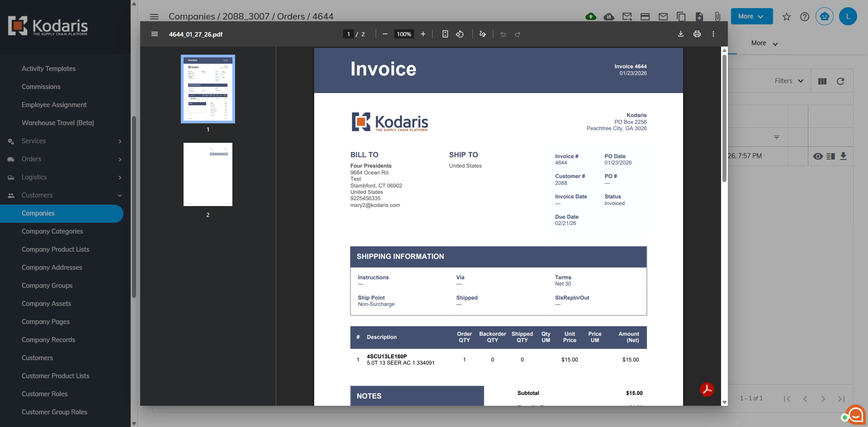Viewport: 868px width, 427px height.
Task: Collapse the Customers sidebar section
Action: coord(65,195)
